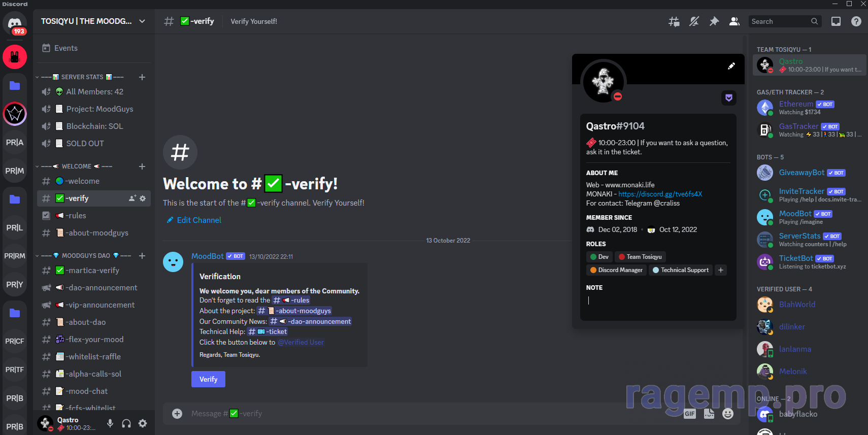Open pinned messages pin icon
This screenshot has height=435, width=868.
pos(714,21)
